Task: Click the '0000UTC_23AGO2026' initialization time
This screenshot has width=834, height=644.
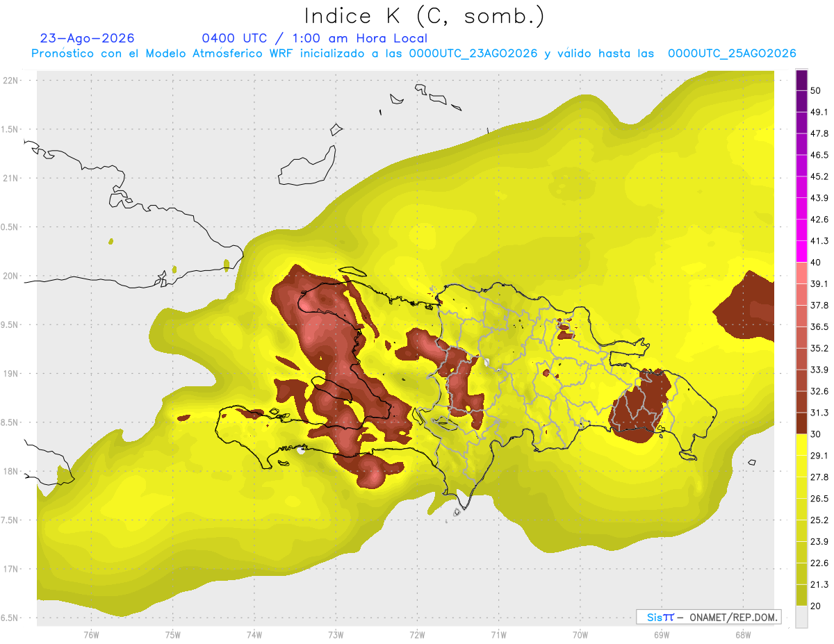Action: (x=473, y=53)
